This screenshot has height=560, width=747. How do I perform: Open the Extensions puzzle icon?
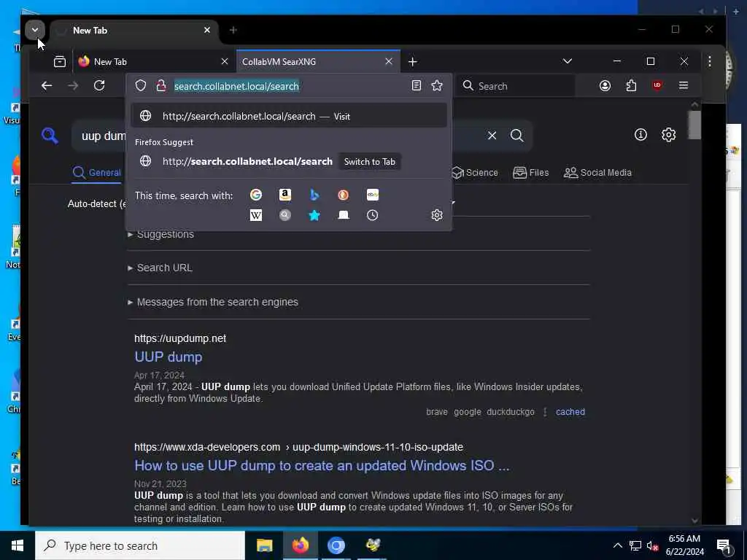(631, 86)
